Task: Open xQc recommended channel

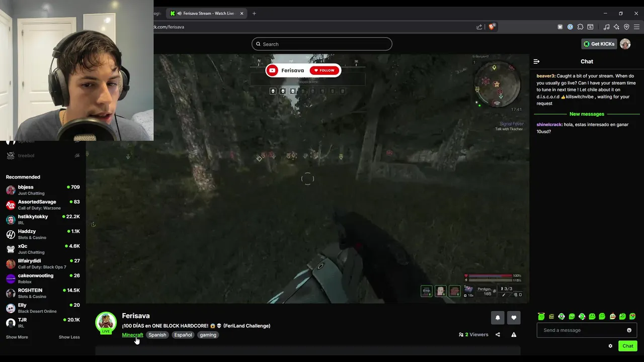Action: 43,249
